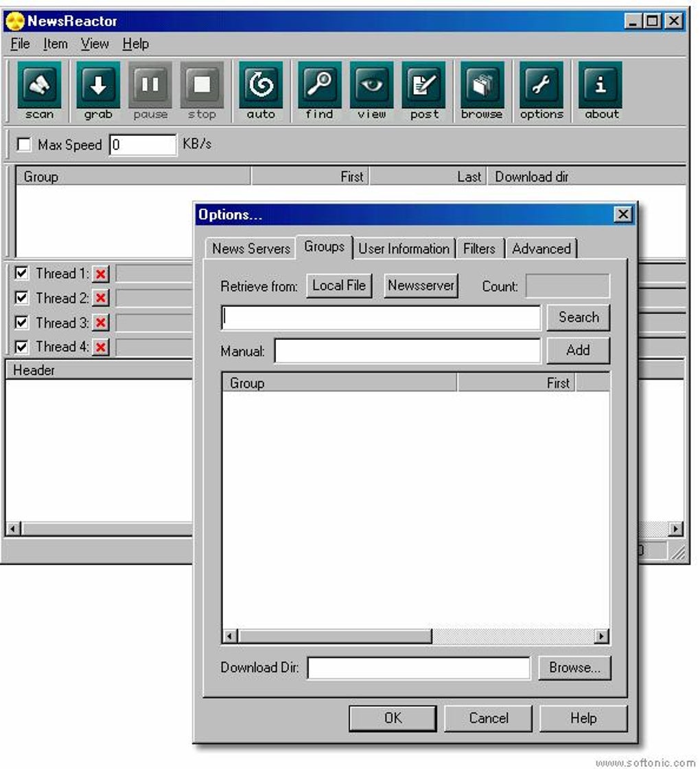Click the stop toolbar icon
The height and width of the screenshot is (769, 700).
coord(202,91)
